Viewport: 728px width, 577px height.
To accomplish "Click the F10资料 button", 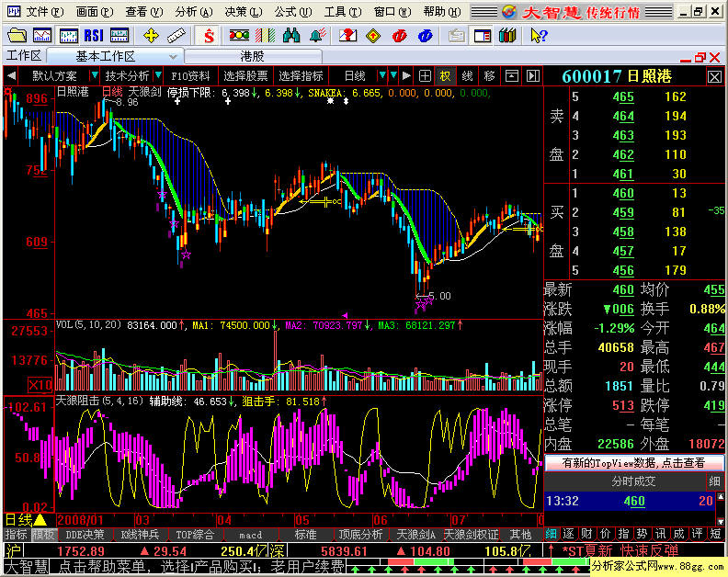I will (x=190, y=75).
